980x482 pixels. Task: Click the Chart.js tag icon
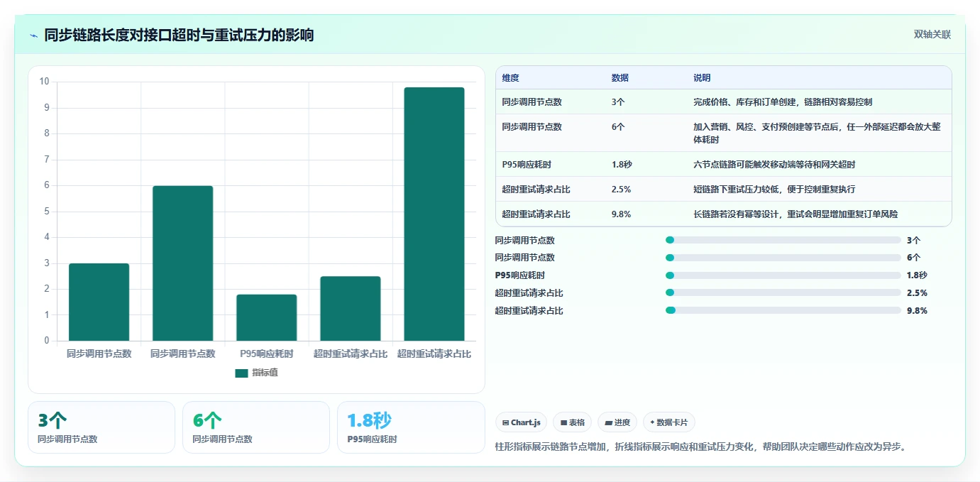point(505,422)
